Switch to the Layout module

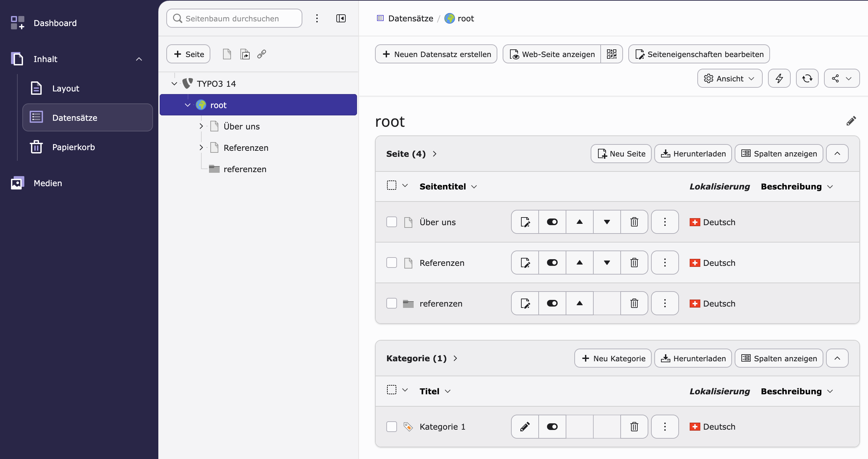coord(88,88)
